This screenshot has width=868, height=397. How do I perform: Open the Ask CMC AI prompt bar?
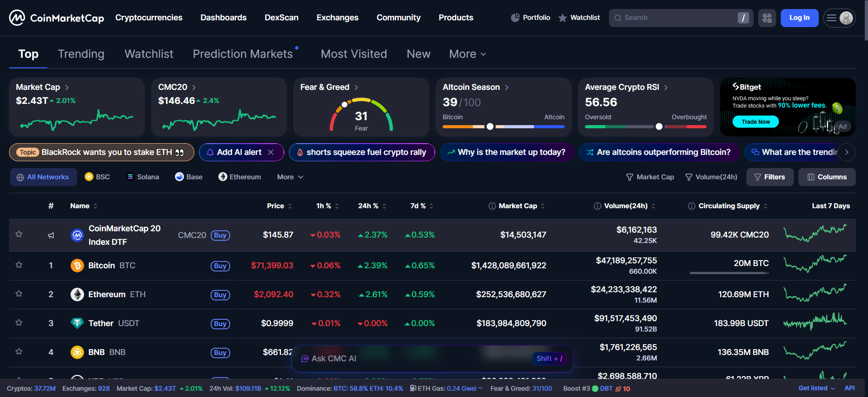[x=433, y=359]
